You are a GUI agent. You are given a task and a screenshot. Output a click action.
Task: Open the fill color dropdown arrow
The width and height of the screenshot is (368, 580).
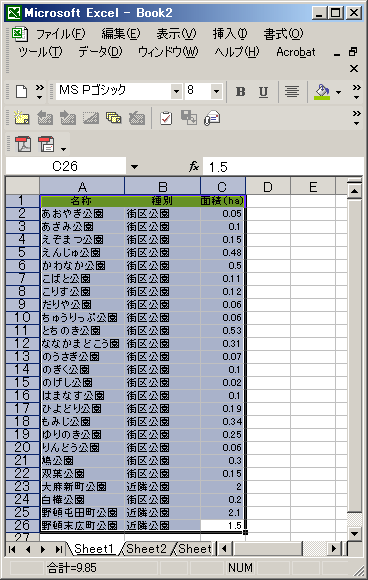338,91
